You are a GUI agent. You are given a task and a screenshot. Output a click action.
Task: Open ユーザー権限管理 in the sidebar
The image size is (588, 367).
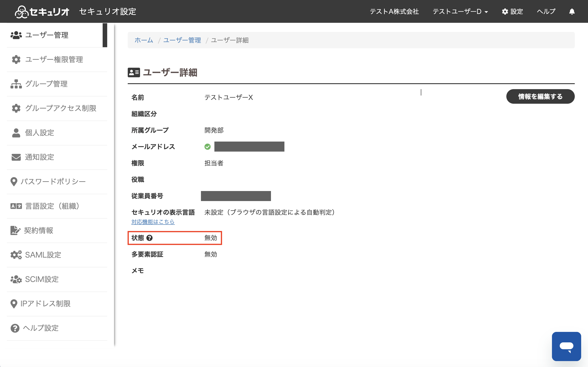[x=57, y=59]
